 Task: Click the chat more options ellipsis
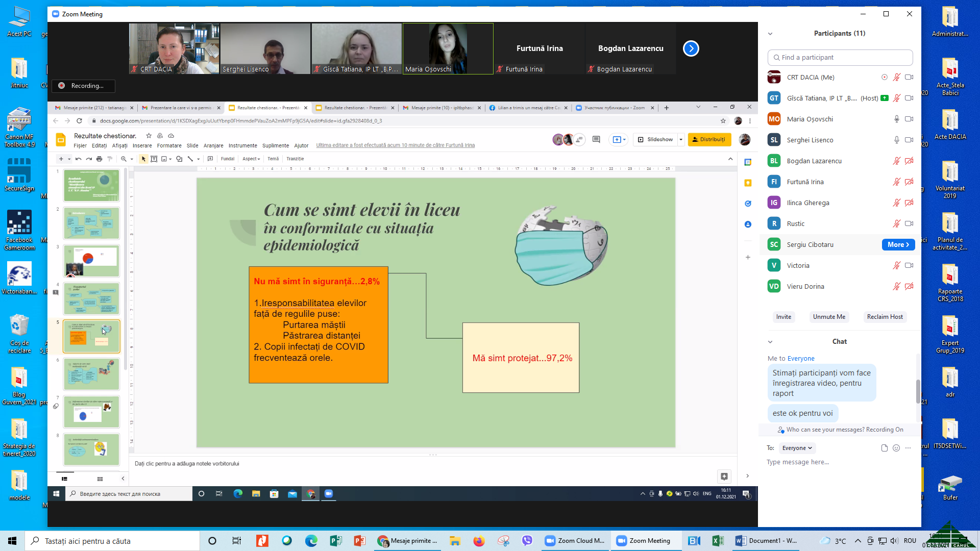tap(908, 448)
